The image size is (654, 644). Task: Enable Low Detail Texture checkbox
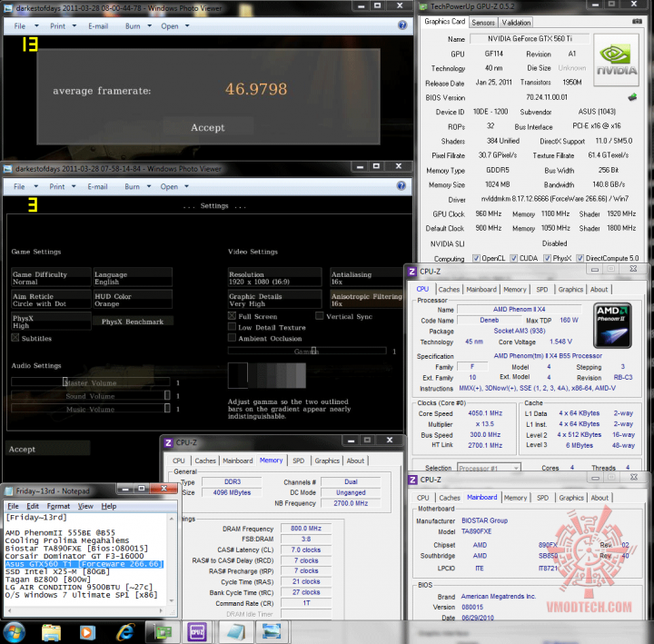(x=232, y=327)
